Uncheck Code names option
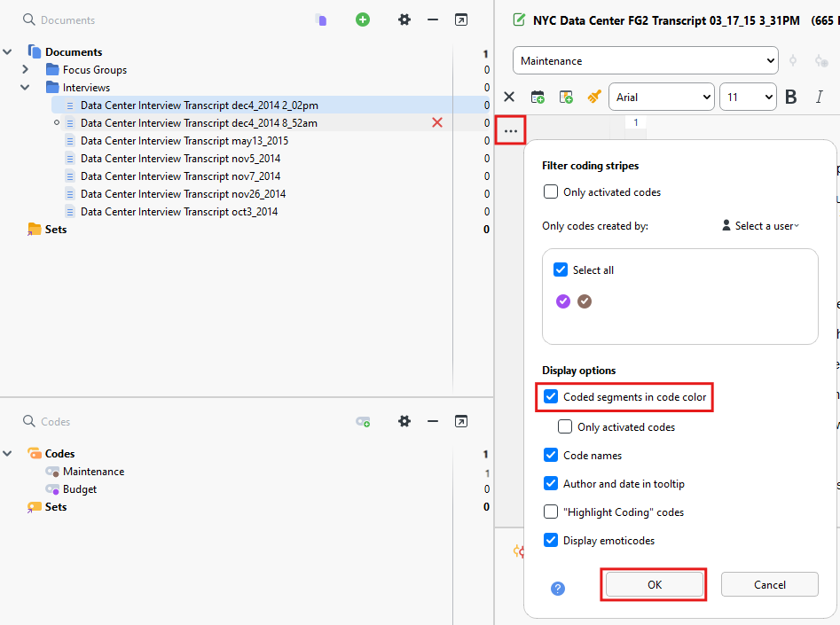The height and width of the screenshot is (625, 840). (x=551, y=455)
